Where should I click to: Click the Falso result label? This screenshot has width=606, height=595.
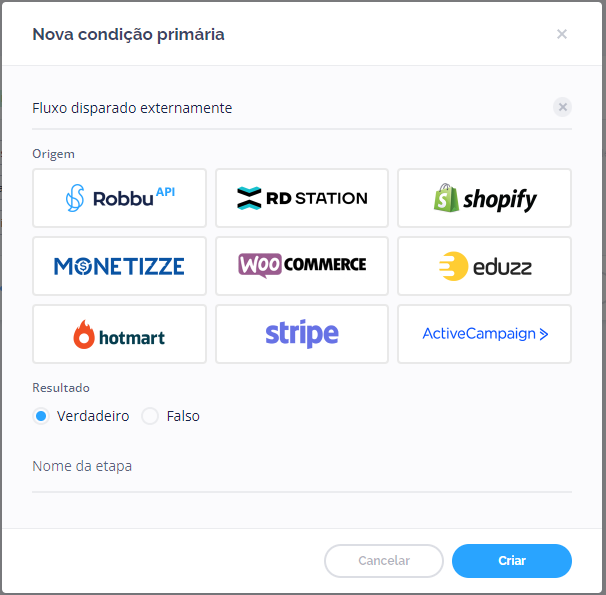[183, 416]
